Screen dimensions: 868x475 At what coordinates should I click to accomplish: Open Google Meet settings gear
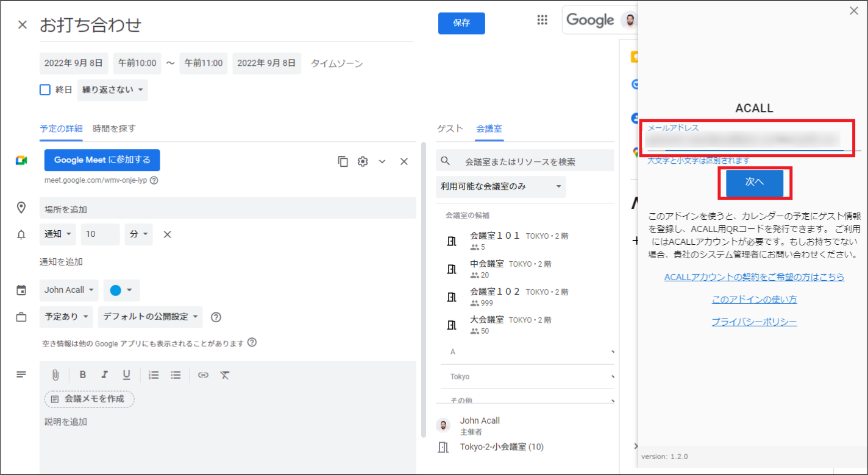[363, 161]
